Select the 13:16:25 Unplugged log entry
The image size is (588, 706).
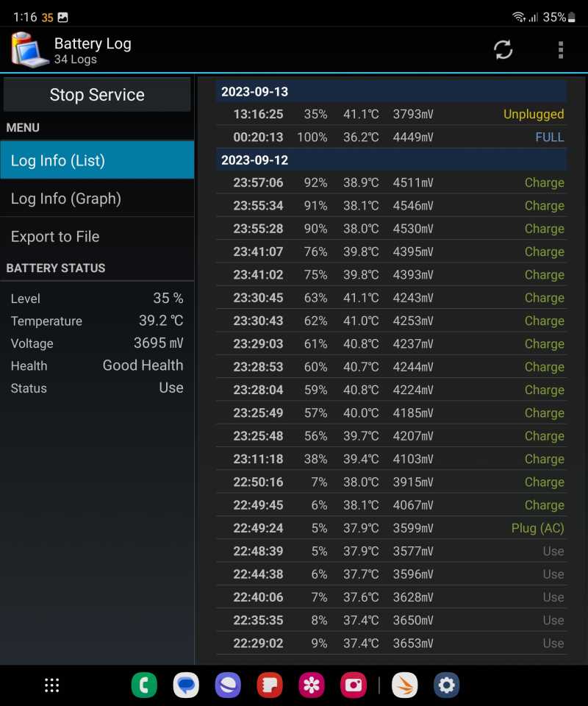coord(391,114)
